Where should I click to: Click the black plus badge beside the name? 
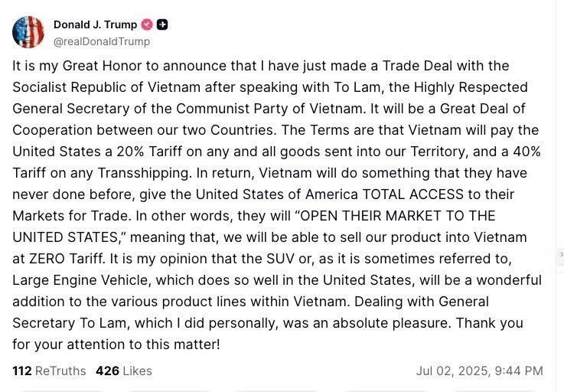162,24
